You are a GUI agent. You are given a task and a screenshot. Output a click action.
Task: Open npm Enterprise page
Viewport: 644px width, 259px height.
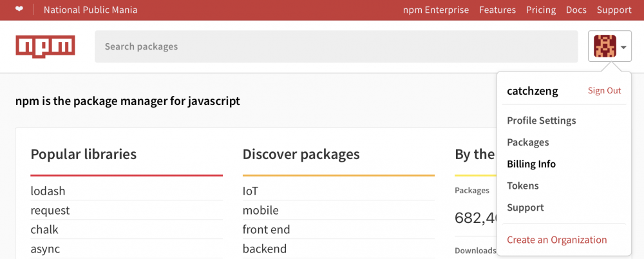(437, 10)
